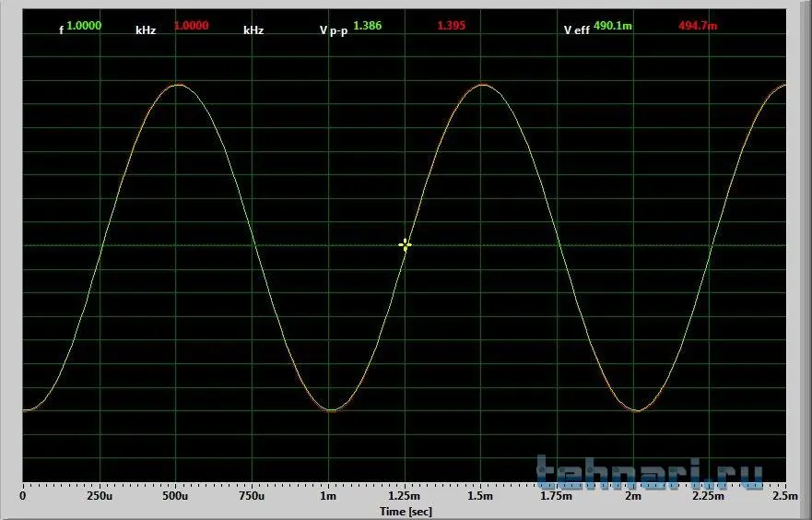
Task: Click the 1.25m time axis tick label
Action: [405, 496]
